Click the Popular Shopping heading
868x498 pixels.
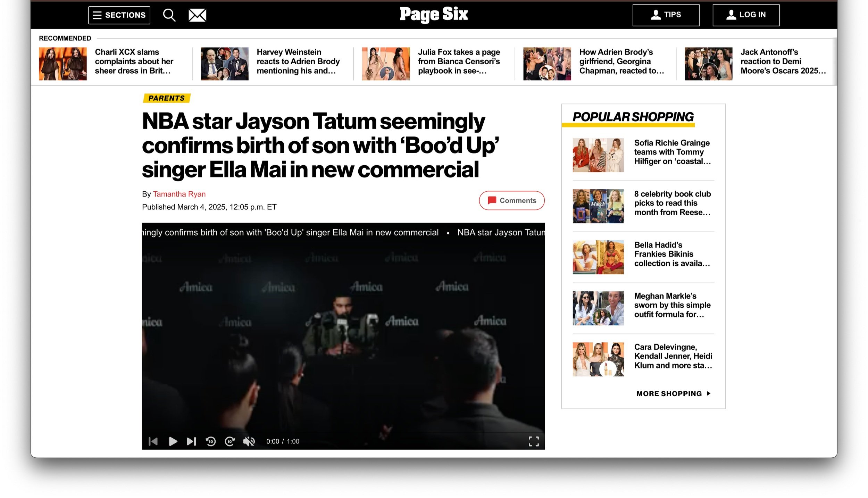633,117
